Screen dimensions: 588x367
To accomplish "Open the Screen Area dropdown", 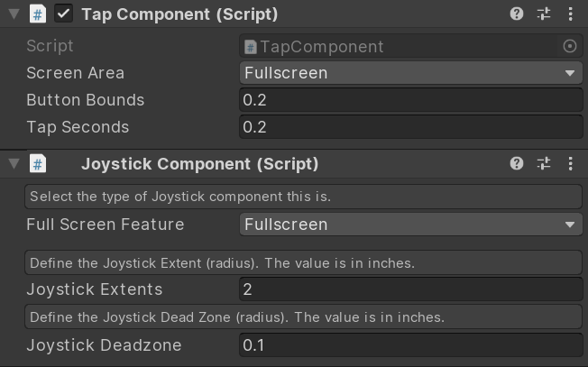I will point(411,73).
